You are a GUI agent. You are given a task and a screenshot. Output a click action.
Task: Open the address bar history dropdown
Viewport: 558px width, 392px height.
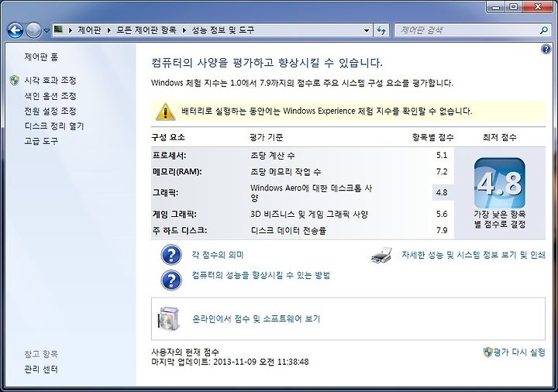click(367, 30)
